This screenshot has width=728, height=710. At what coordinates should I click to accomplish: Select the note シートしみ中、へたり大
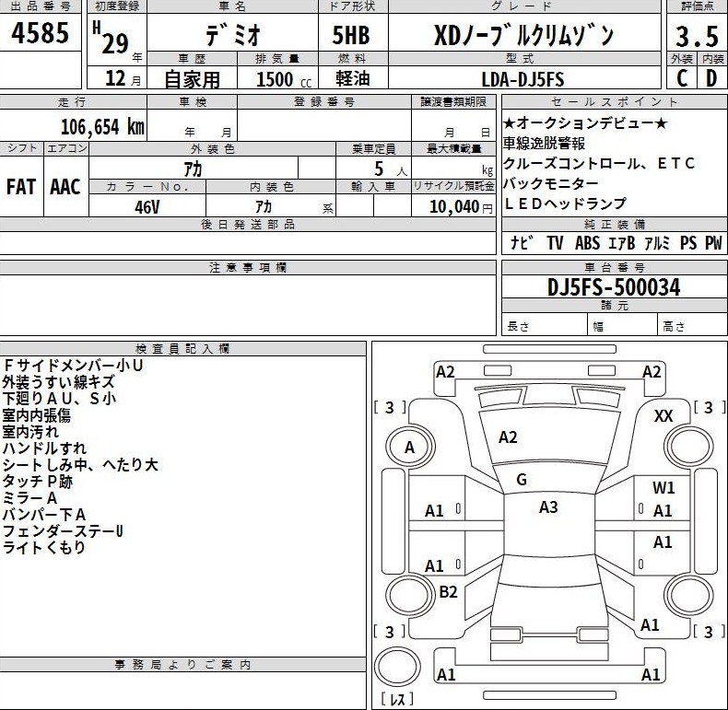point(80,464)
